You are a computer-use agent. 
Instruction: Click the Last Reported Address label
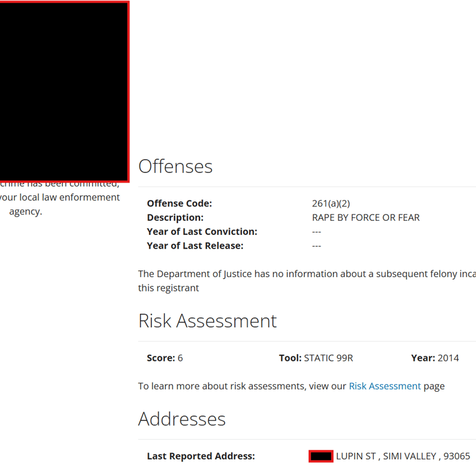[201, 456]
